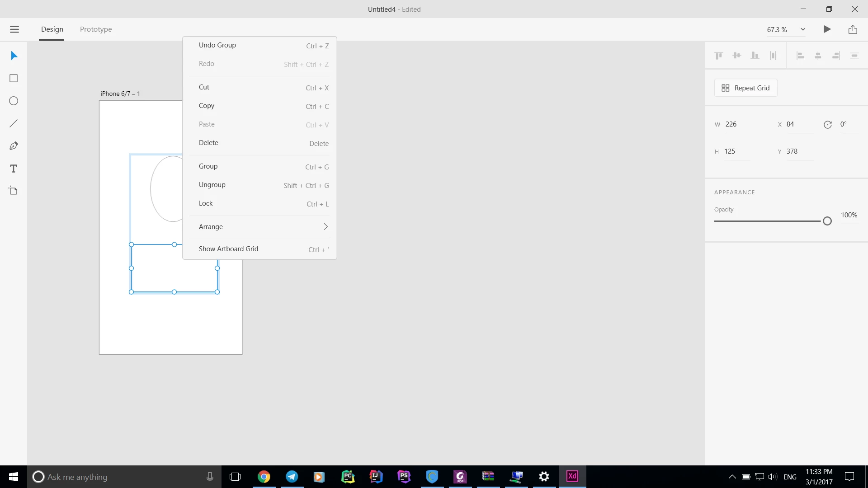Image resolution: width=868 pixels, height=488 pixels.
Task: Show hidden system tray icons
Action: pyautogui.click(x=732, y=477)
